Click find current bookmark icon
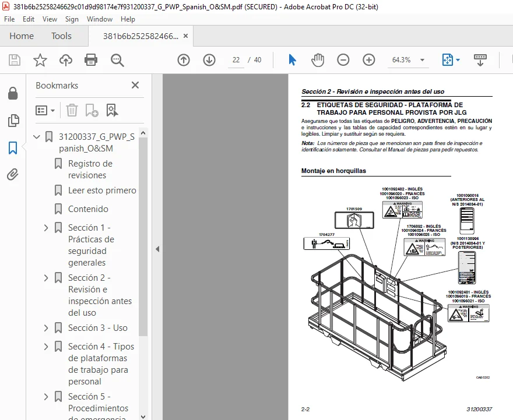The image size is (513, 420). click(112, 111)
